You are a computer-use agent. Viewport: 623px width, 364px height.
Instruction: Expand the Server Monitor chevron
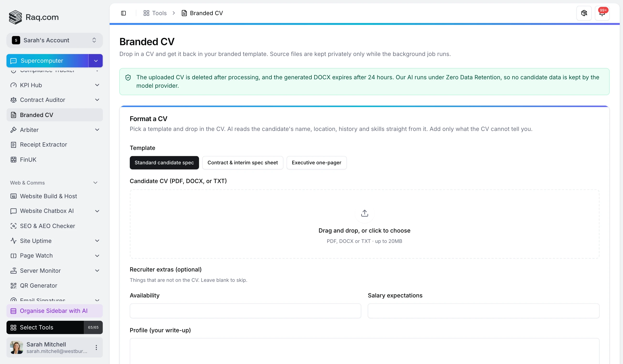pos(97,271)
